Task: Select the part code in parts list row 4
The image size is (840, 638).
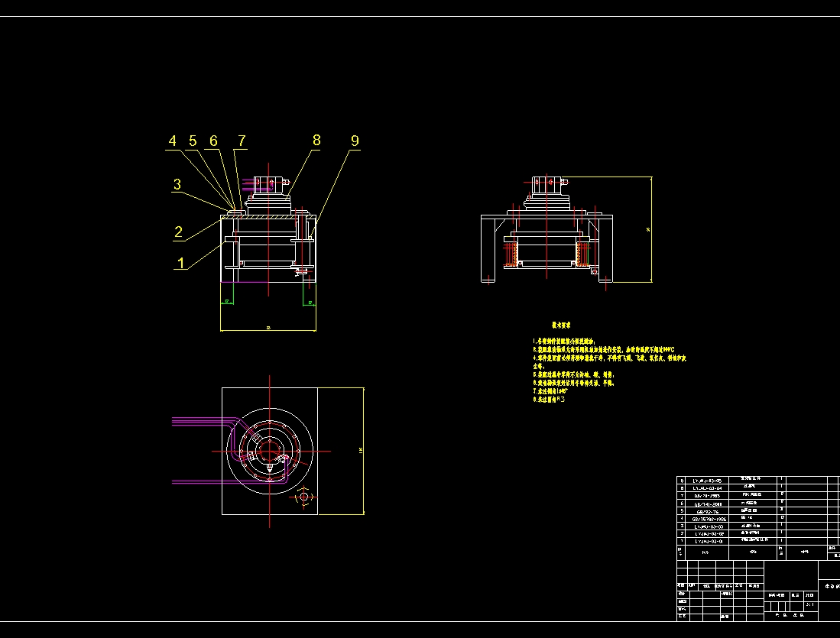Action: coord(709,519)
